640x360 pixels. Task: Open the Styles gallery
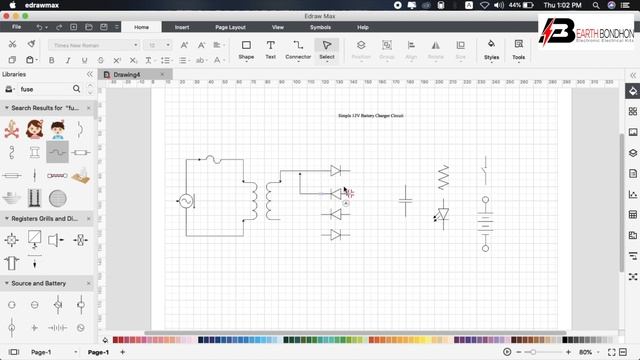click(491, 50)
